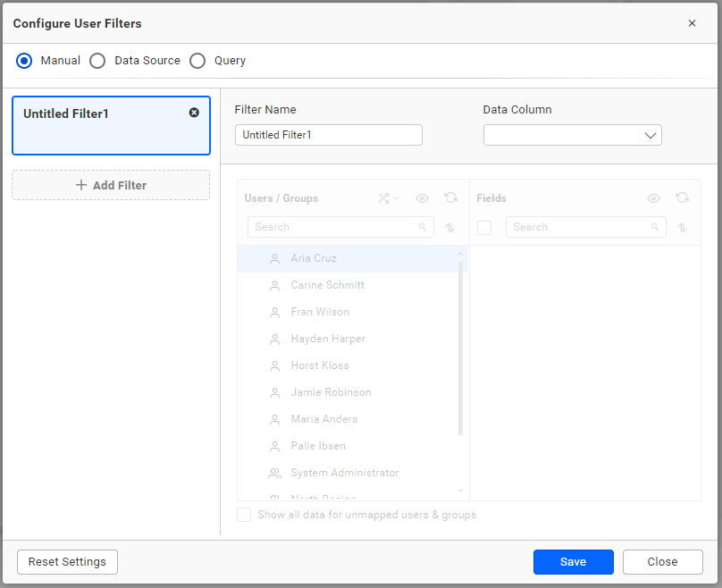This screenshot has height=588, width=722.
Task: Switch to Data Source mode
Action: (97, 60)
